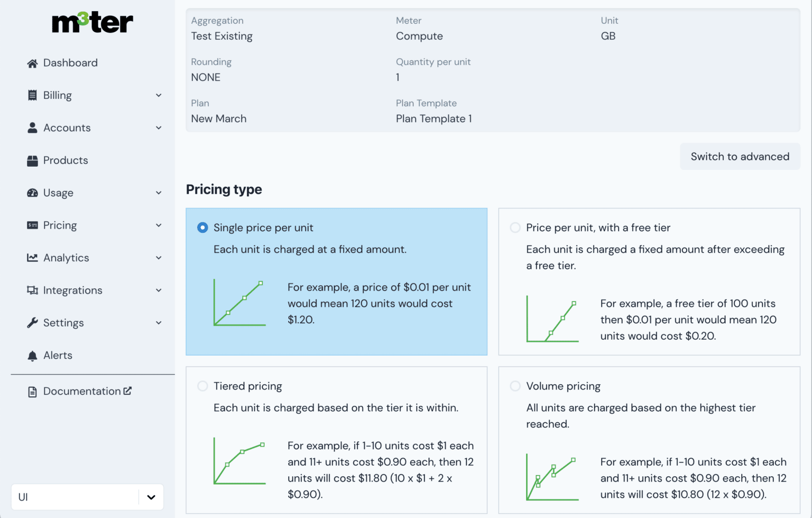Viewport: 812px width, 518px height.
Task: Expand the Integrations section
Action: pos(159,290)
